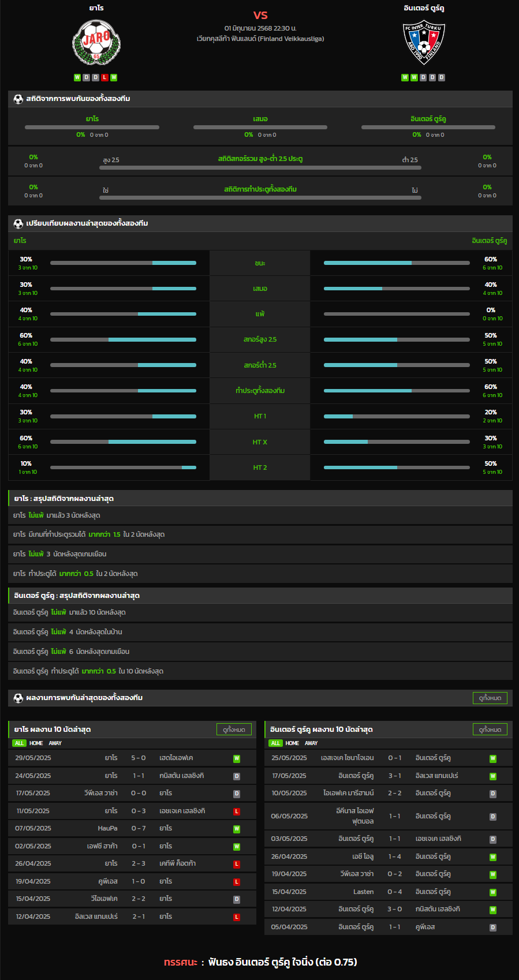Screen dimensions: 519x980
Task: Click the FC Inter Turku crest
Action: [424, 43]
